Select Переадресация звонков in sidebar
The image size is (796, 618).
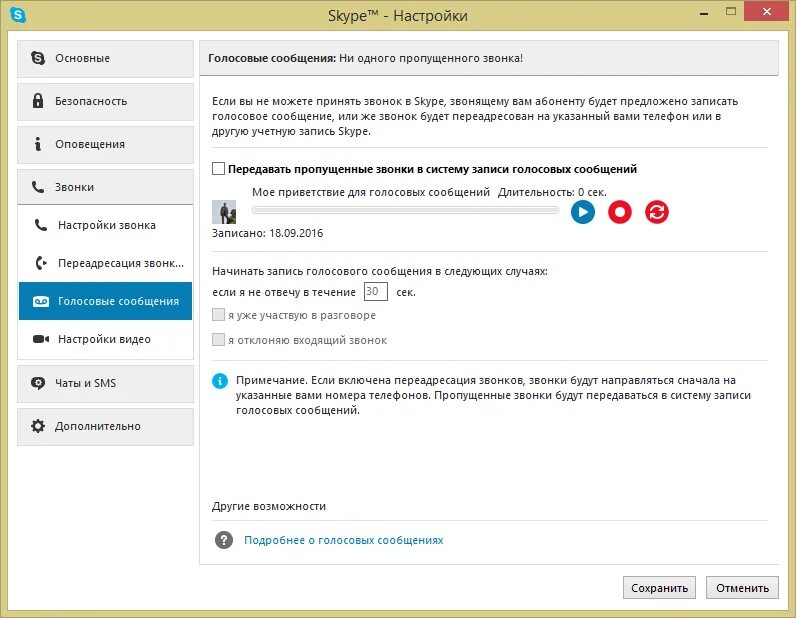[105, 263]
